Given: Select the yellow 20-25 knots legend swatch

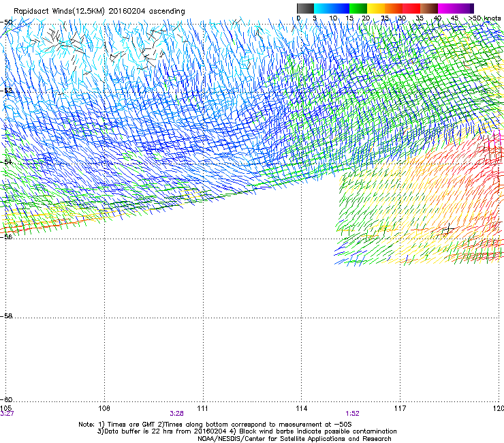Looking at the screenshot, I should pos(376,8).
